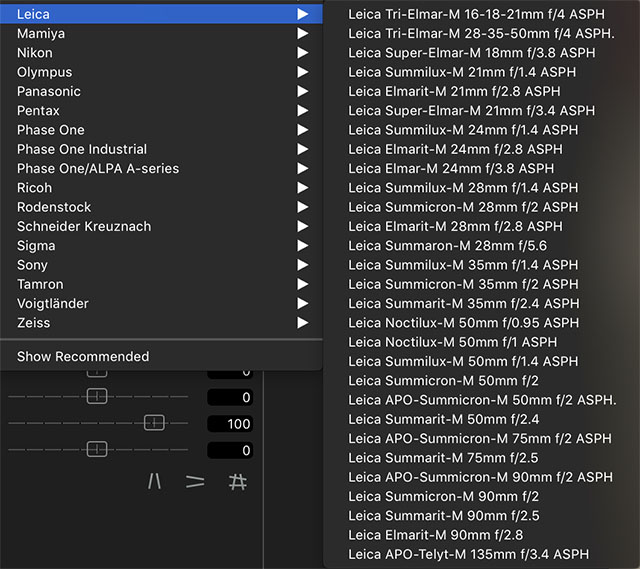
Task: Open the Nikon lens submenu
Action: [x=161, y=53]
